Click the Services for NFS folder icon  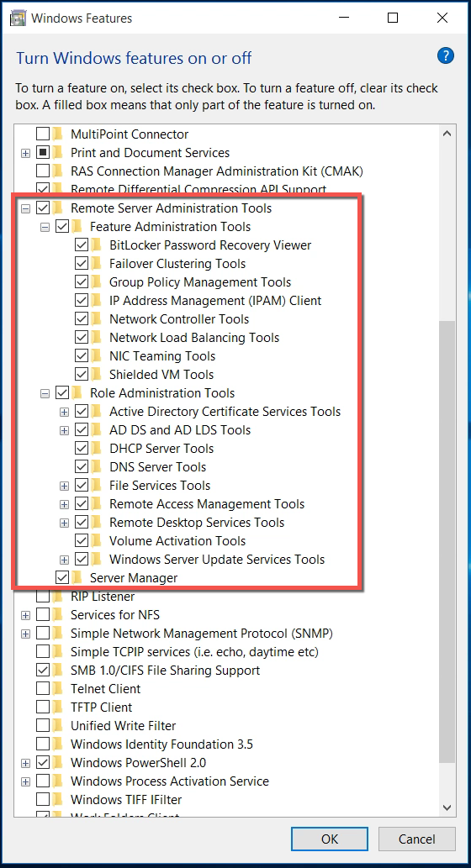(x=58, y=614)
